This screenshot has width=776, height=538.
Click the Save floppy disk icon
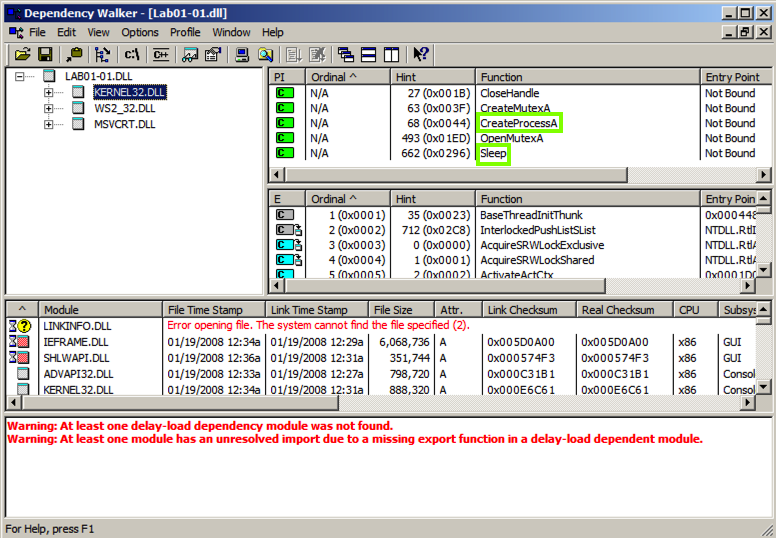[45, 54]
